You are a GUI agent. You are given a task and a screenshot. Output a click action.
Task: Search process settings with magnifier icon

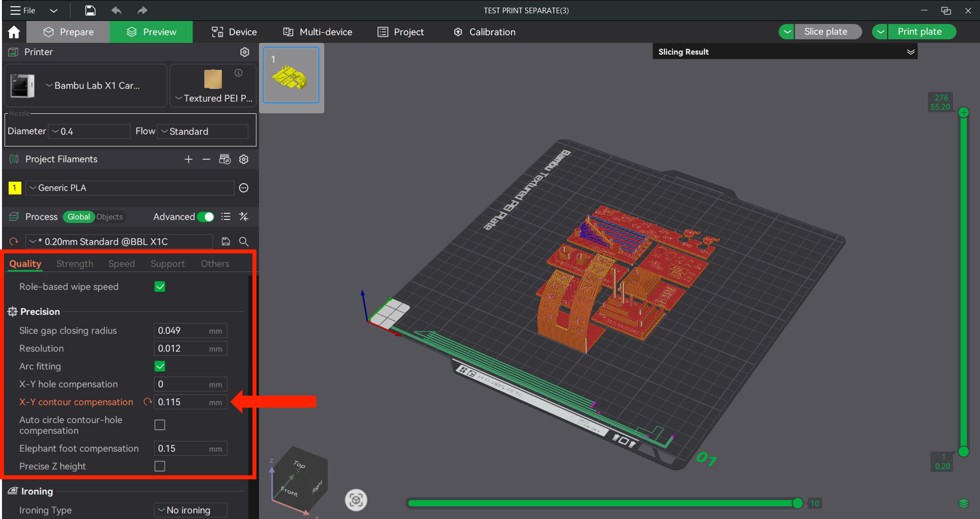pos(243,241)
